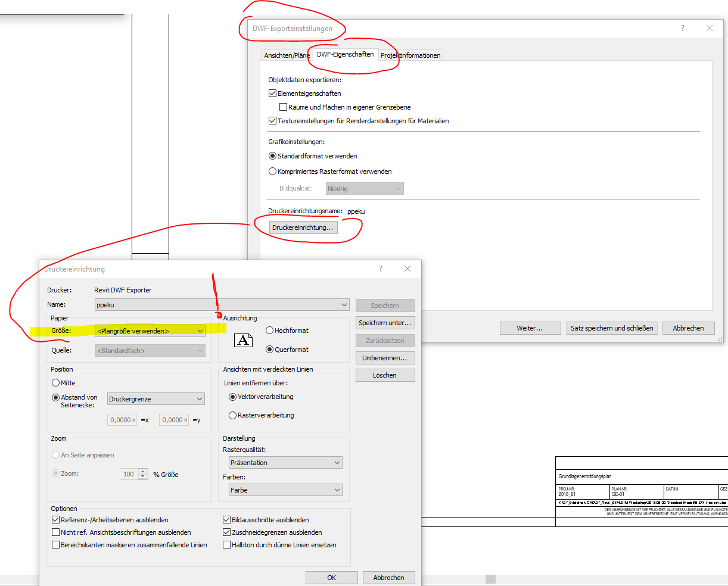Enable Halbton durch dünne Linien ersetzen
The image size is (728, 586).
click(227, 544)
